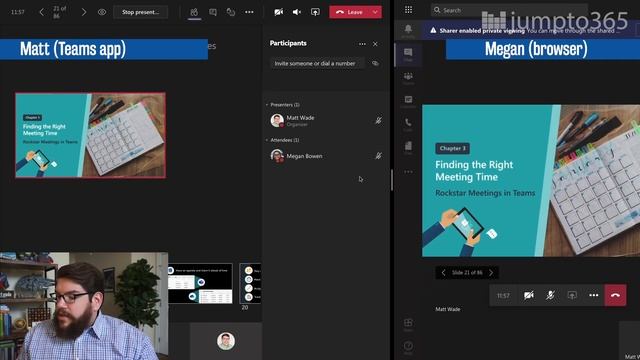This screenshot has height=360, width=640.
Task: Click Matt Wade's muted microphone icon
Action: [378, 120]
